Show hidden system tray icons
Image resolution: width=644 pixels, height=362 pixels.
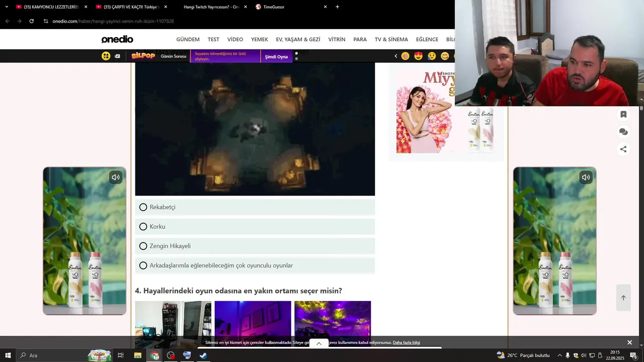click(x=559, y=355)
